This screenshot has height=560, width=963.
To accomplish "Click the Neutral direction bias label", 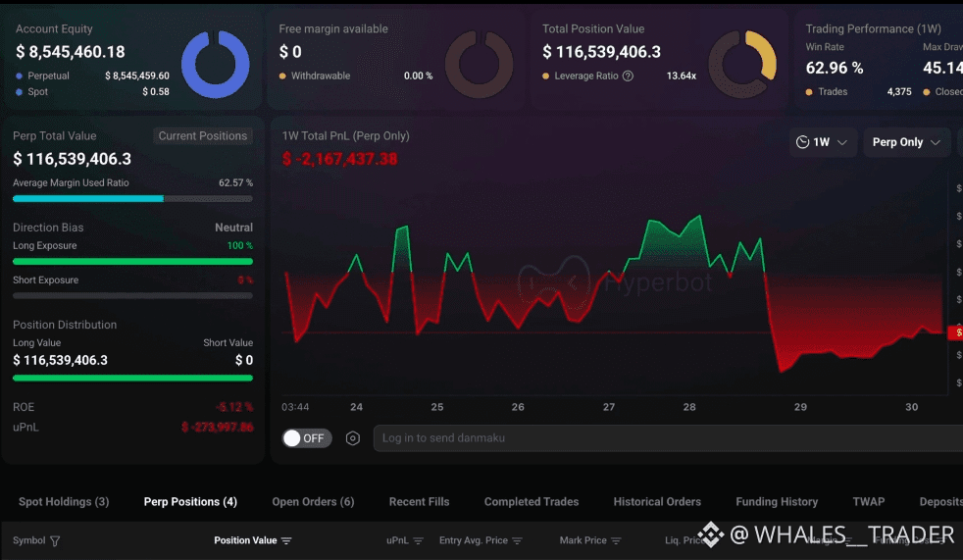I will point(233,228).
